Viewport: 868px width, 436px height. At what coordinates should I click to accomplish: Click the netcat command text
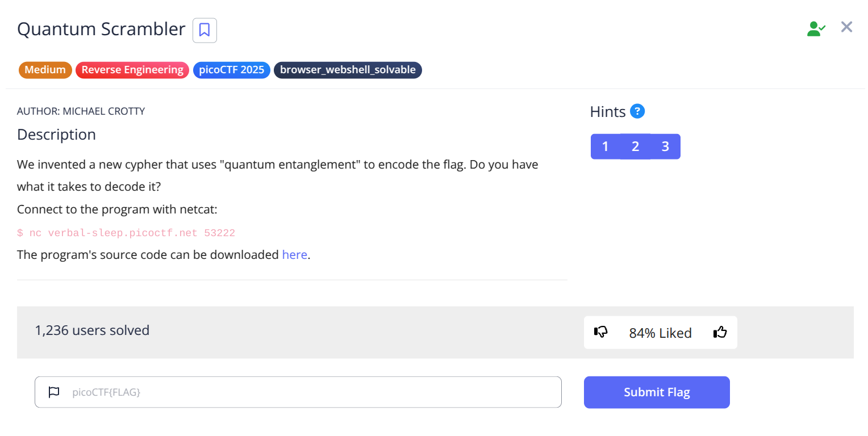[126, 233]
